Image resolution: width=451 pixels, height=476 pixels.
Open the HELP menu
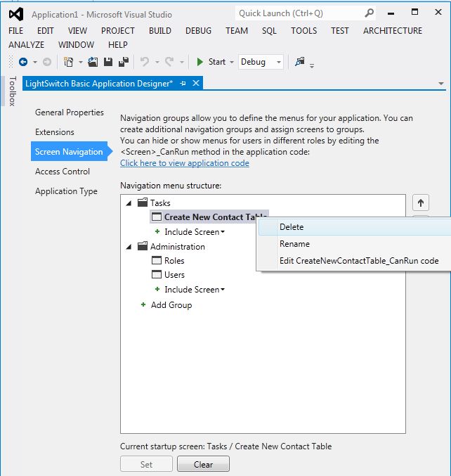(x=118, y=44)
